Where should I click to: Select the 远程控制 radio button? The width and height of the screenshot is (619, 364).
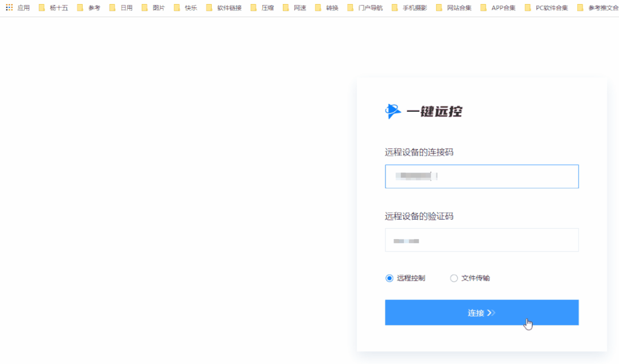pyautogui.click(x=389, y=278)
